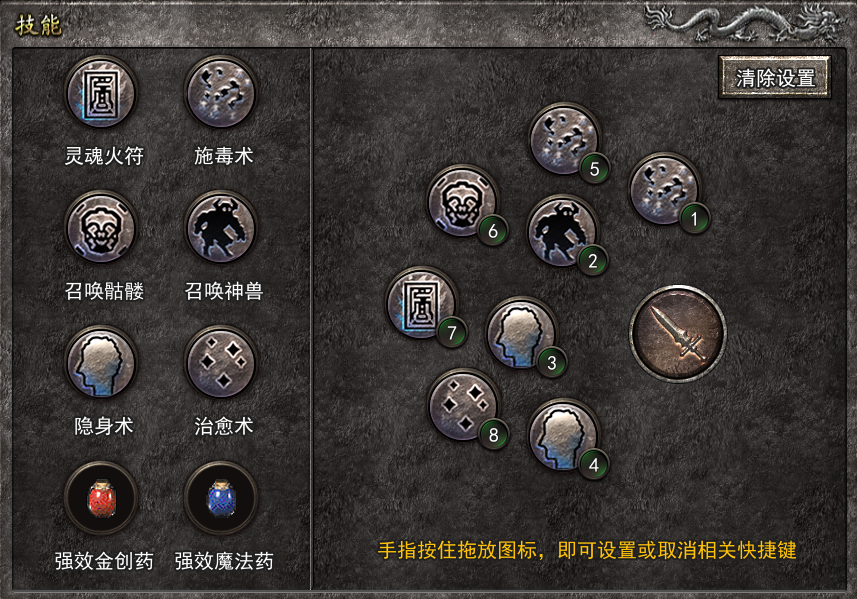Choose the 召唤骷髅 skull skill icon
This screenshot has width=857, height=599.
tap(101, 228)
